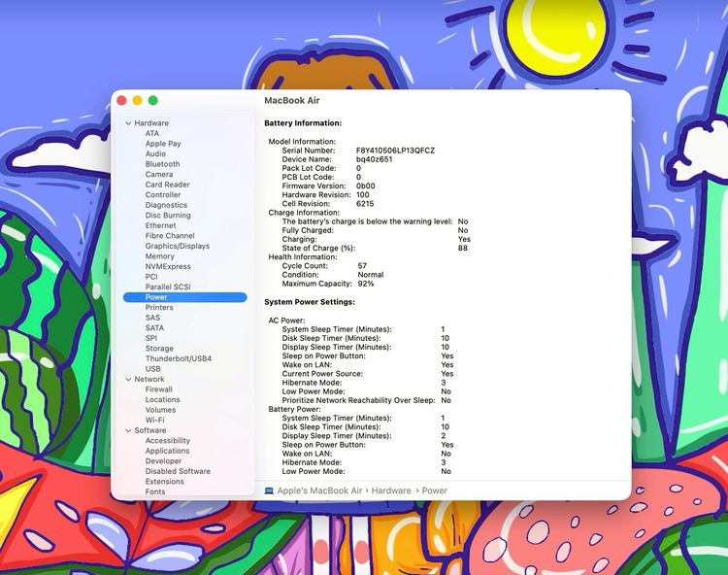Open Wi-Fi under Network
This screenshot has width=728, height=575.
click(x=154, y=421)
